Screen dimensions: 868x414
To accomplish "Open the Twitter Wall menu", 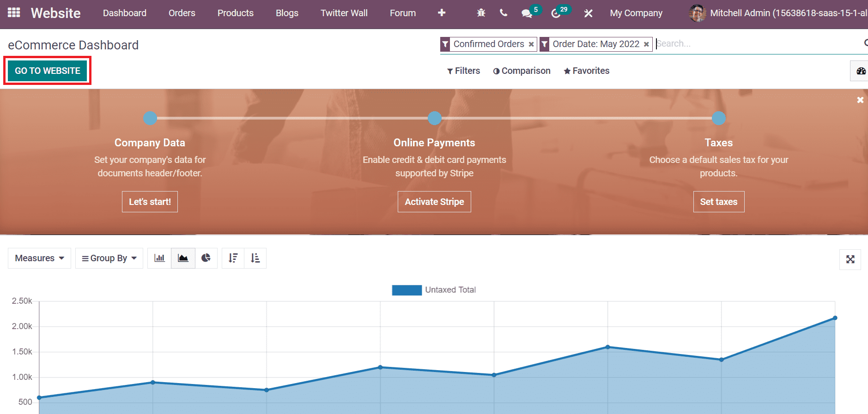I will [x=344, y=13].
